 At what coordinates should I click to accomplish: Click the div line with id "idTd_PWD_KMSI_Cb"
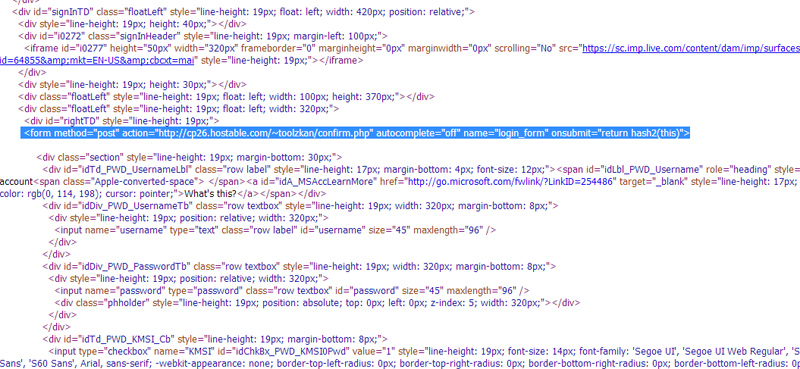click(x=215, y=339)
